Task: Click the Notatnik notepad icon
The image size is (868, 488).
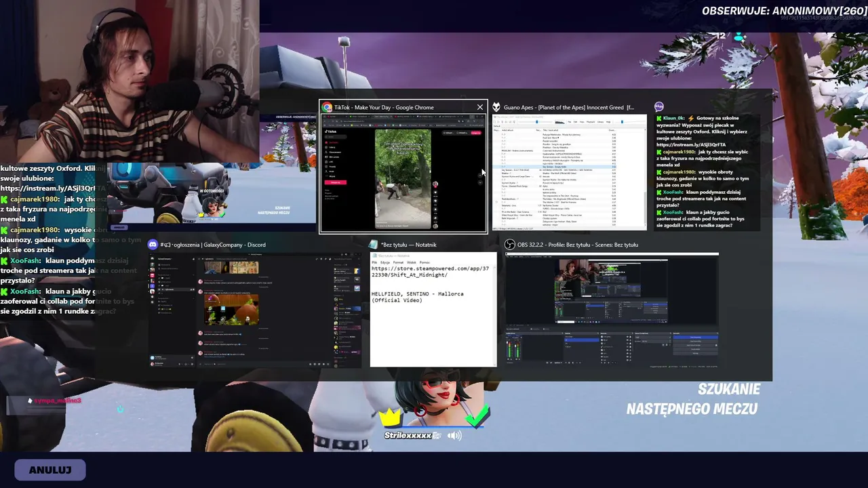Action: (x=374, y=245)
